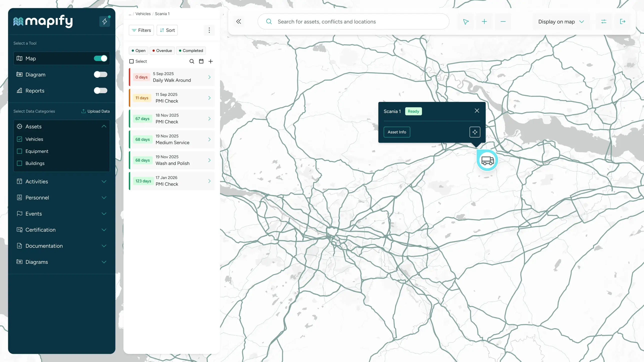Enable the Reports tool toggle
The height and width of the screenshot is (362, 644).
point(100,90)
